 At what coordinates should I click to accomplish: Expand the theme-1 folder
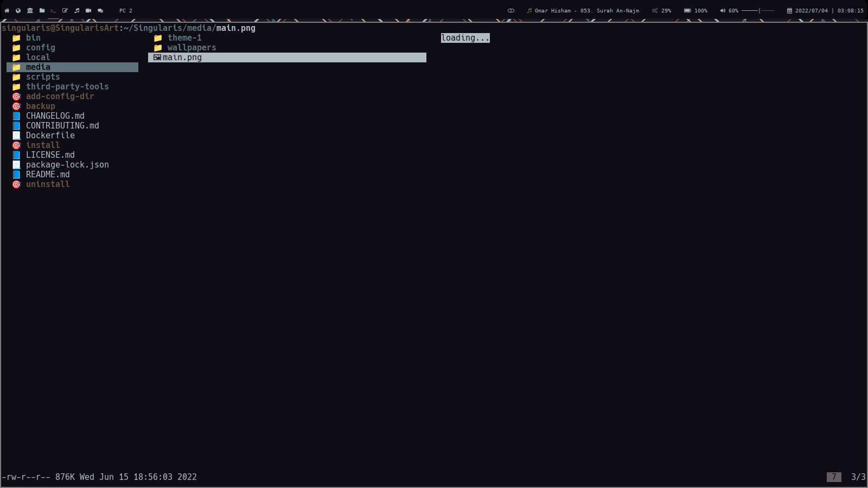184,37
